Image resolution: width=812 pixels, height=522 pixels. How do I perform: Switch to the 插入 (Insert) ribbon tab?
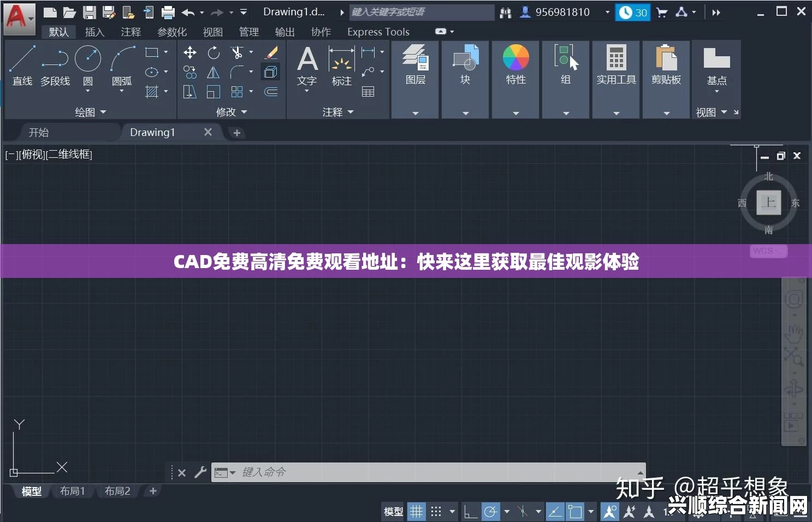click(x=94, y=32)
